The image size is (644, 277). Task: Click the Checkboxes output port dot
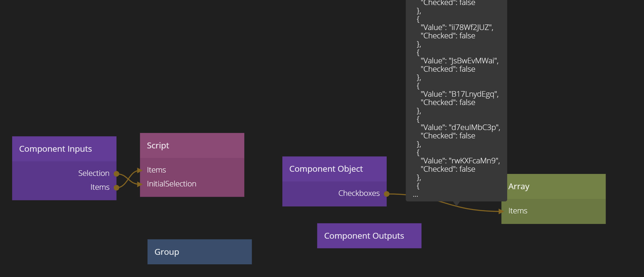pyautogui.click(x=386, y=194)
